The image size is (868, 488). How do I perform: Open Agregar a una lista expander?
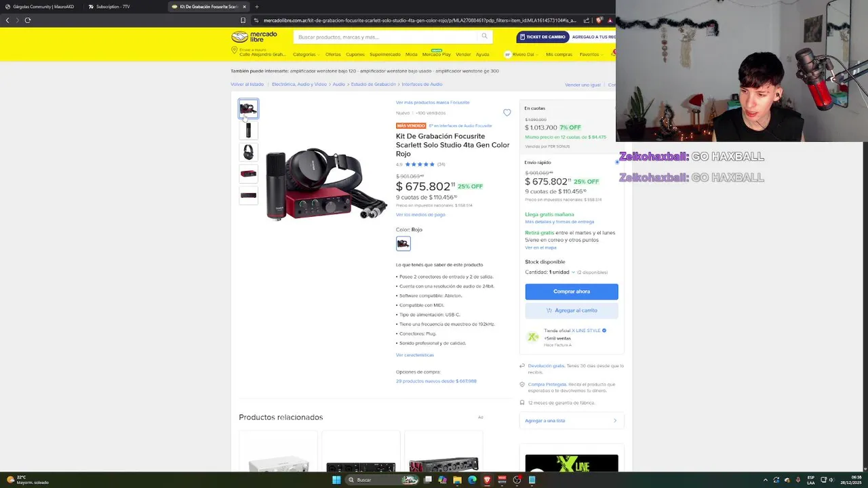tap(572, 421)
